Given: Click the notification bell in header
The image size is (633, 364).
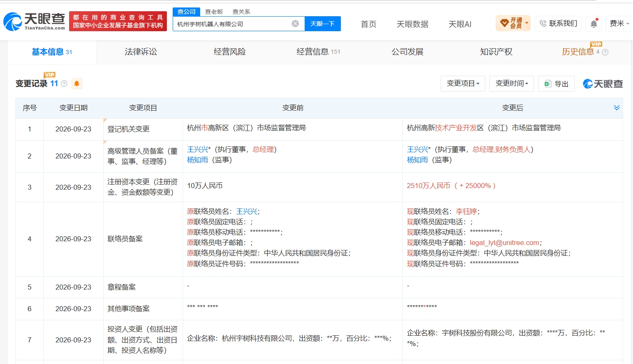Looking at the screenshot, I should (x=594, y=24).
